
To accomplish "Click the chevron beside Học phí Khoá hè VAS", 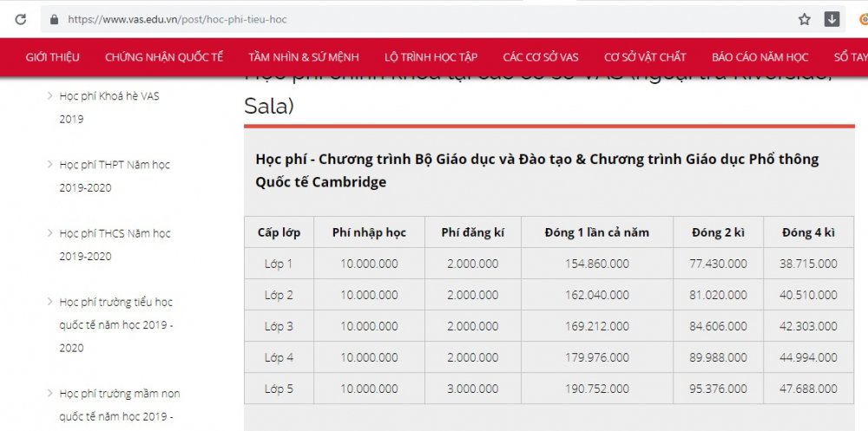I will [49, 96].
